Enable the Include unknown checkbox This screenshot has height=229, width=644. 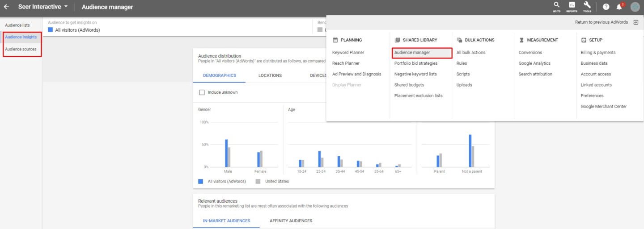tap(202, 92)
